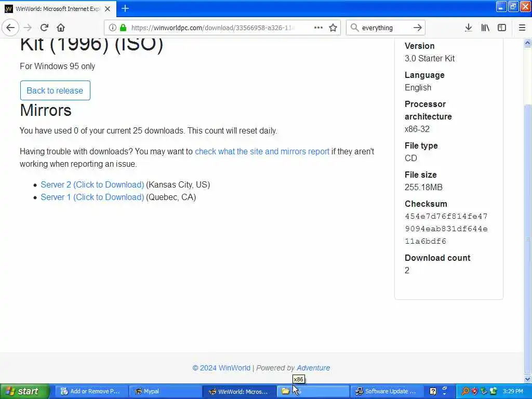Open the library bookshelf icon
This screenshot has height=399, width=532.
486,28
